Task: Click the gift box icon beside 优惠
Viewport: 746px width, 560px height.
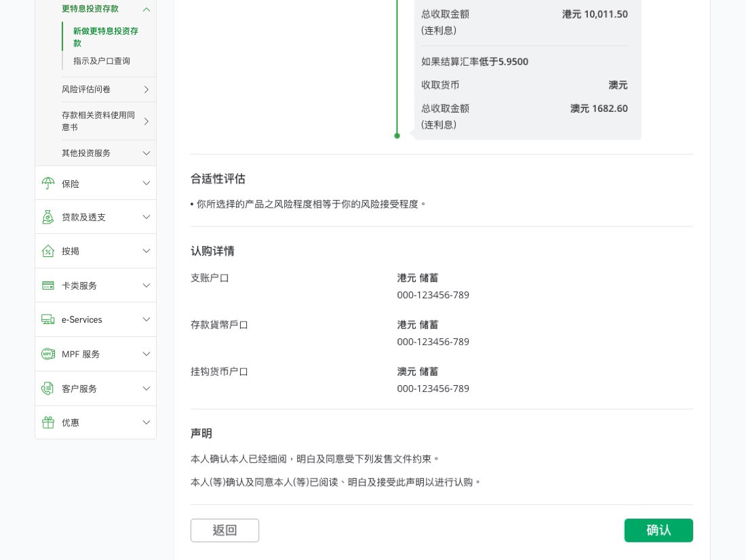Action: 48,422
